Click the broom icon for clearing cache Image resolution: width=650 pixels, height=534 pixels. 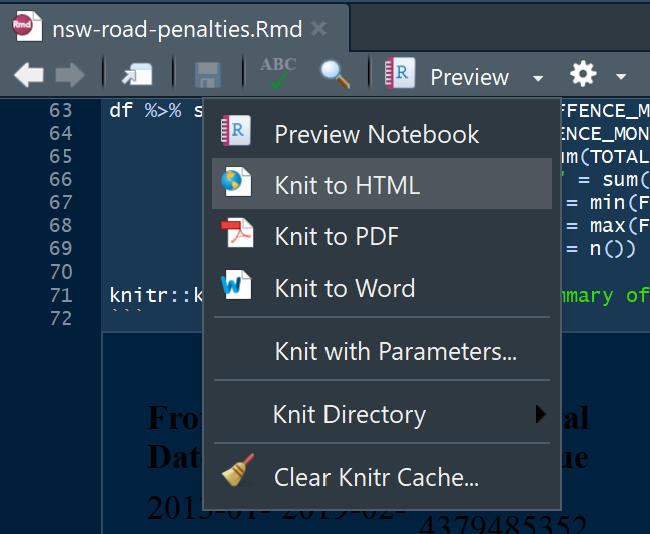pos(238,470)
